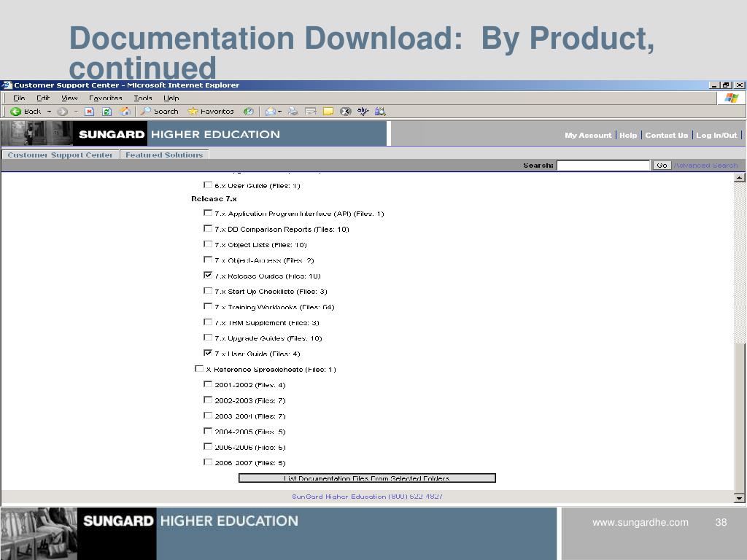Check the Reference Spreadsheets box
747x560 pixels.
click(x=199, y=368)
